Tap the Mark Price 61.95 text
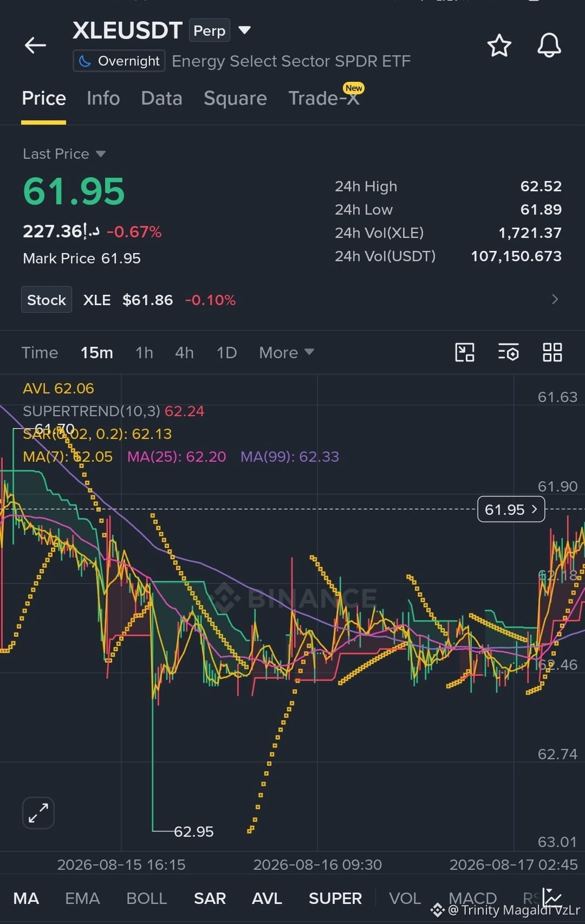This screenshot has height=924, width=585. click(82, 259)
